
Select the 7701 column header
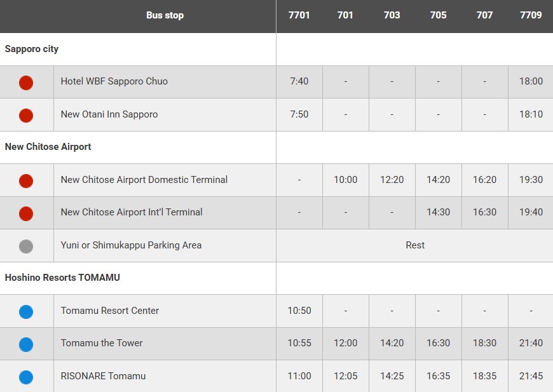[299, 15]
